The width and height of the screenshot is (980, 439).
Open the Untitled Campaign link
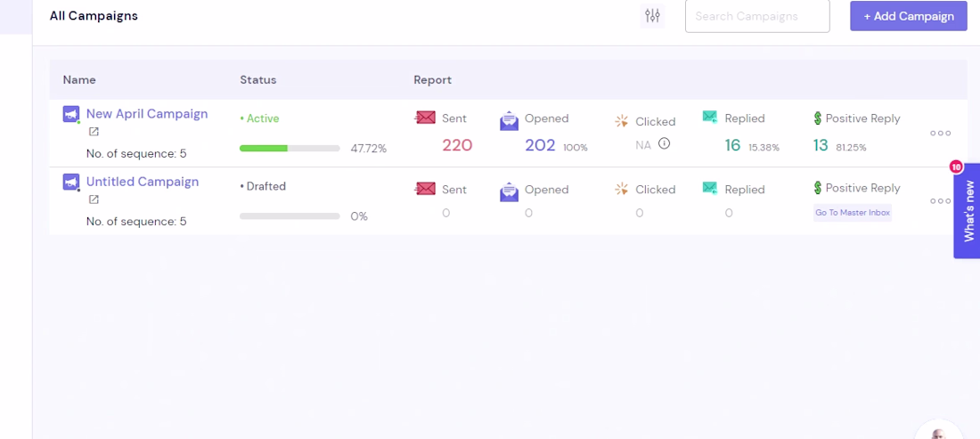pos(143,182)
